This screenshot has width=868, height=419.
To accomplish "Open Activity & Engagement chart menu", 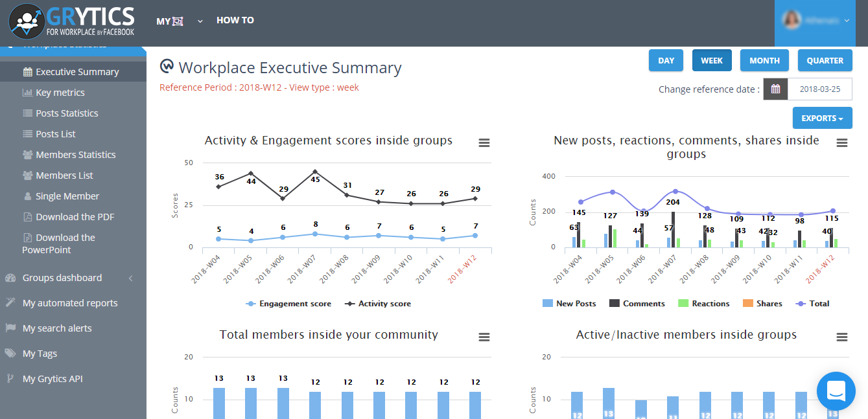I will coord(484,143).
